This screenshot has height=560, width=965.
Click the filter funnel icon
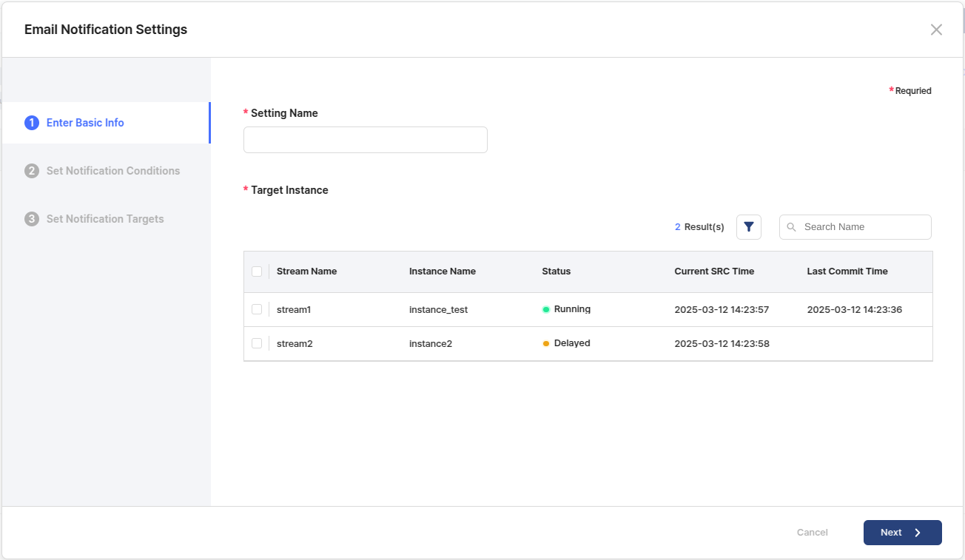point(748,227)
